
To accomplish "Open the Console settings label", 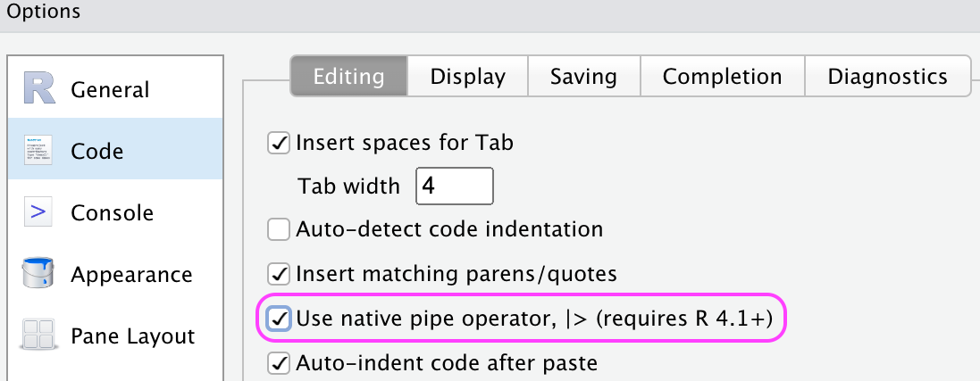I will point(112,213).
